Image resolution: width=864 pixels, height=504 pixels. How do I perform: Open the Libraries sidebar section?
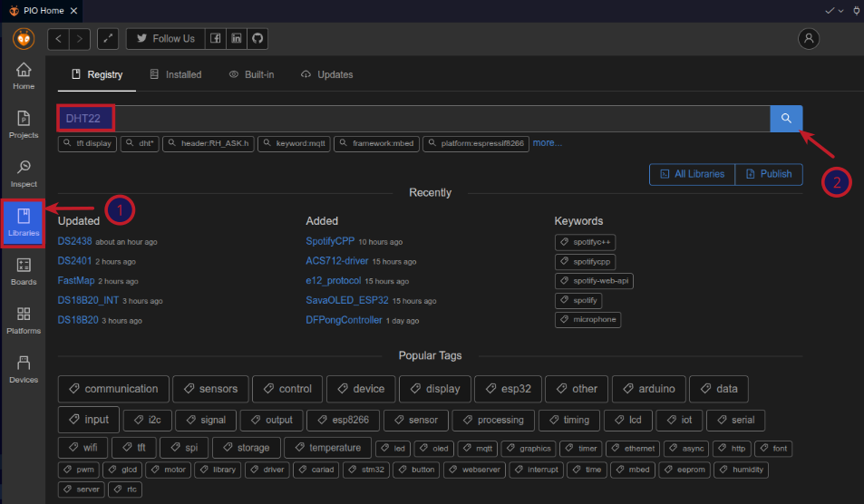pyautogui.click(x=24, y=222)
